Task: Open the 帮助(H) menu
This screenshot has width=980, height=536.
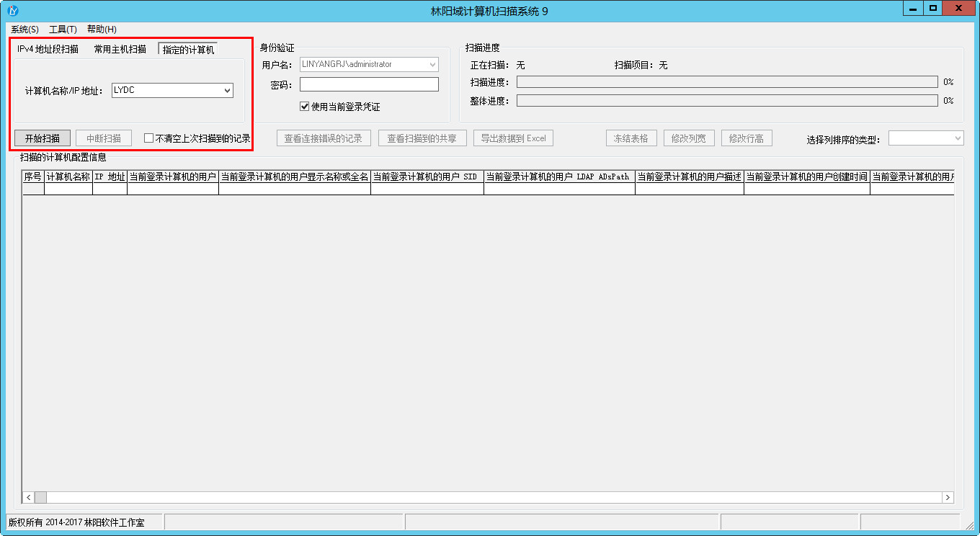Action: [x=102, y=30]
